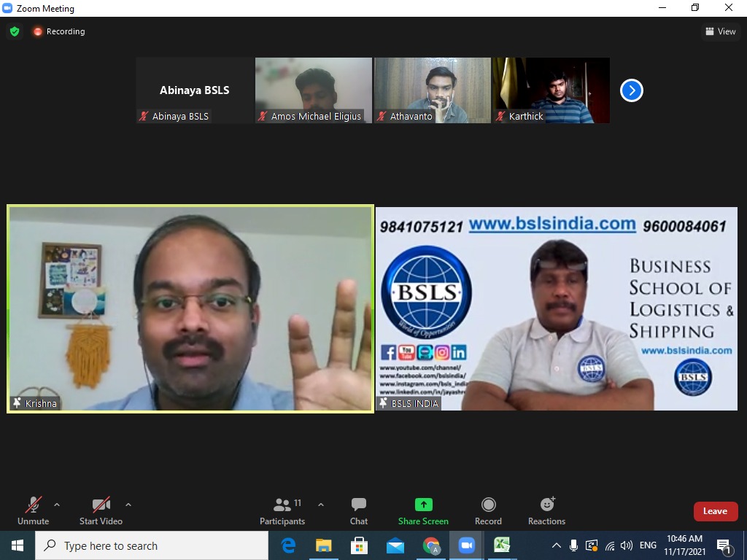Open the View layout menu
Image resolution: width=747 pixels, height=560 pixels.
tap(720, 31)
